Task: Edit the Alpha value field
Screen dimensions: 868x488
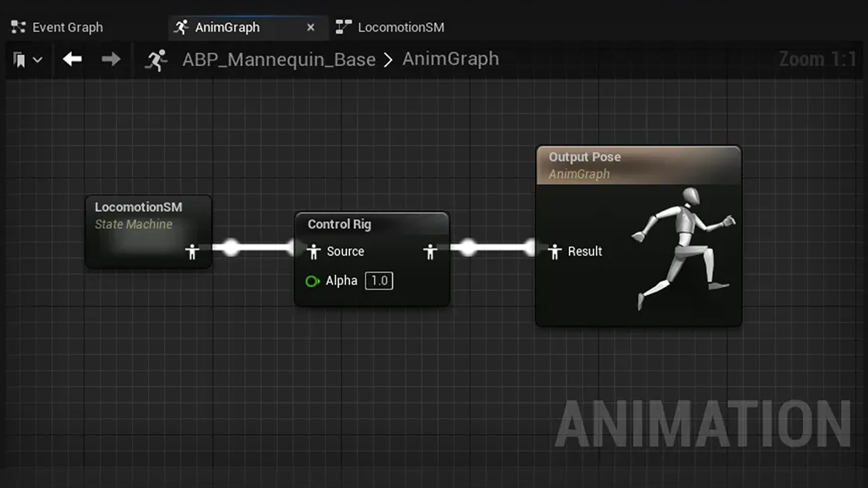Action: [379, 281]
